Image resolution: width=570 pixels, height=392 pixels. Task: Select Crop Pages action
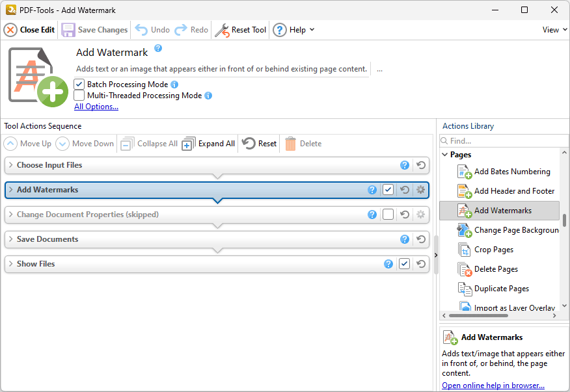(485, 250)
